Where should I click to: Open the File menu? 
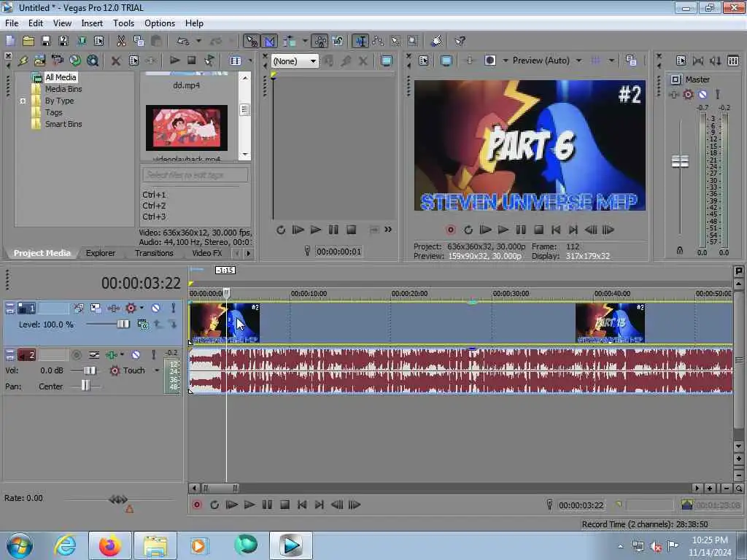(x=12, y=23)
